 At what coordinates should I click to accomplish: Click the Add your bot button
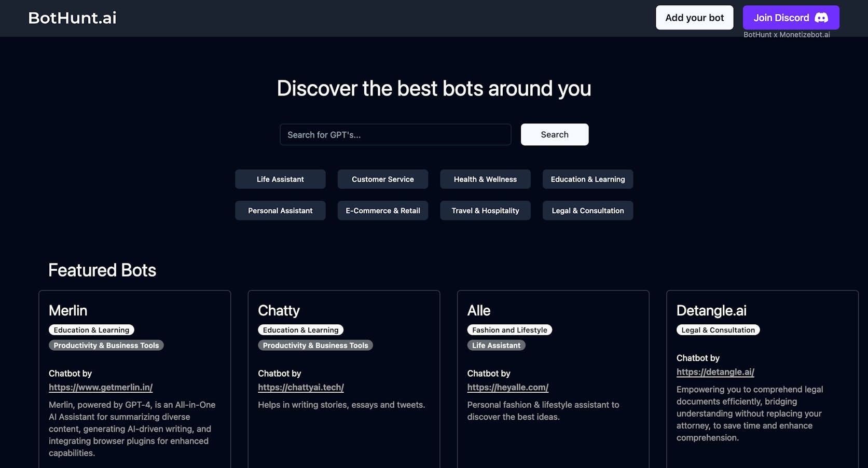click(694, 18)
